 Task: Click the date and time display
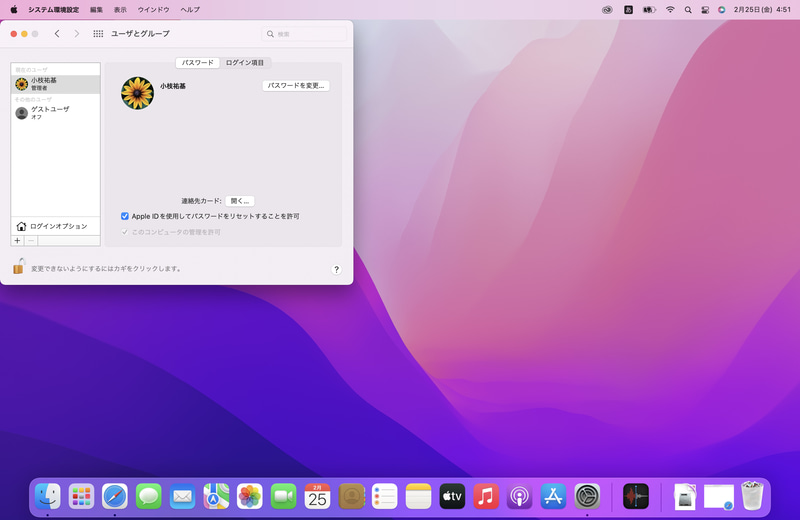click(x=762, y=10)
